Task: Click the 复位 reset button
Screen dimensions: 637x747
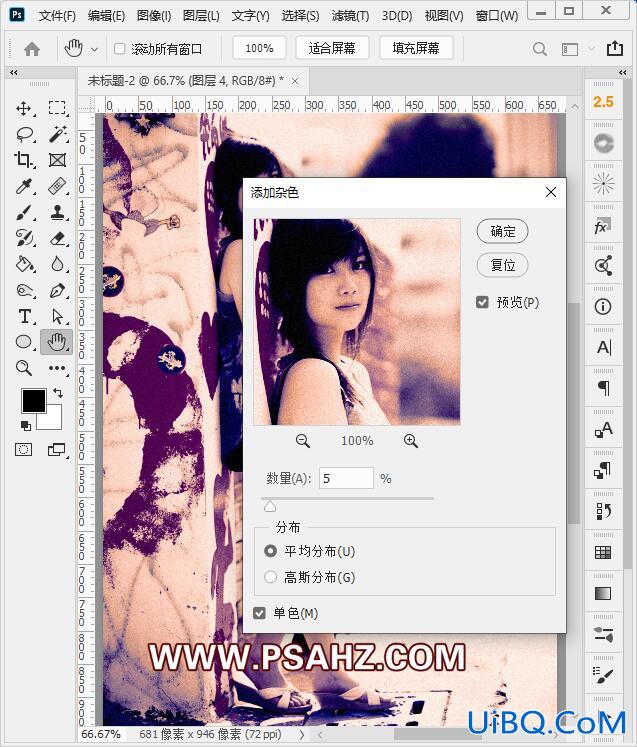Action: point(503,265)
